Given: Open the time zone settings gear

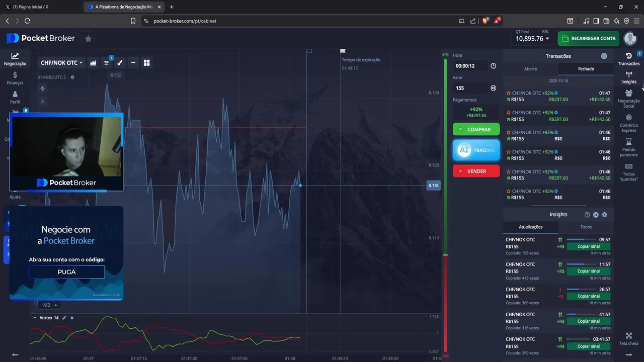Looking at the screenshot, I should tap(72, 77).
